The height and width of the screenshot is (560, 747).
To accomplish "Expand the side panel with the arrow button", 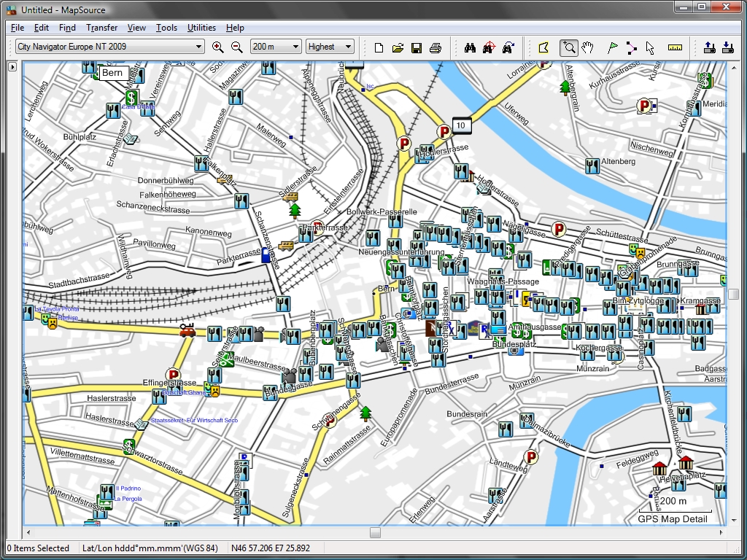I will (x=12, y=66).
